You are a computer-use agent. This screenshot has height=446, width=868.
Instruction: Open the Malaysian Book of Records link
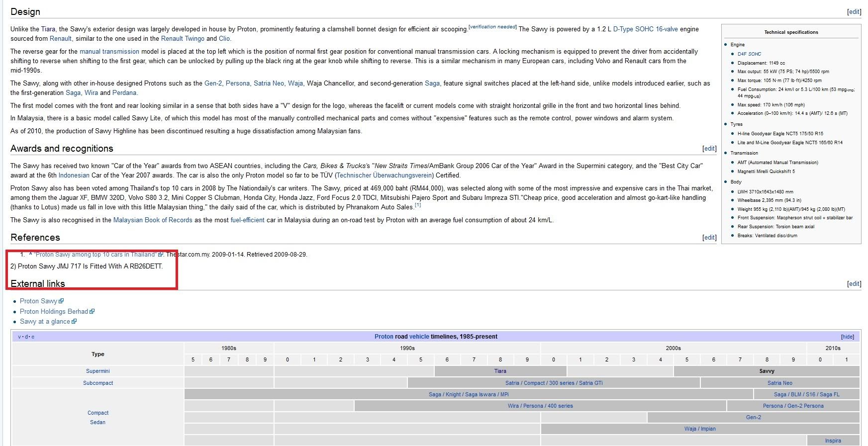[x=153, y=220]
